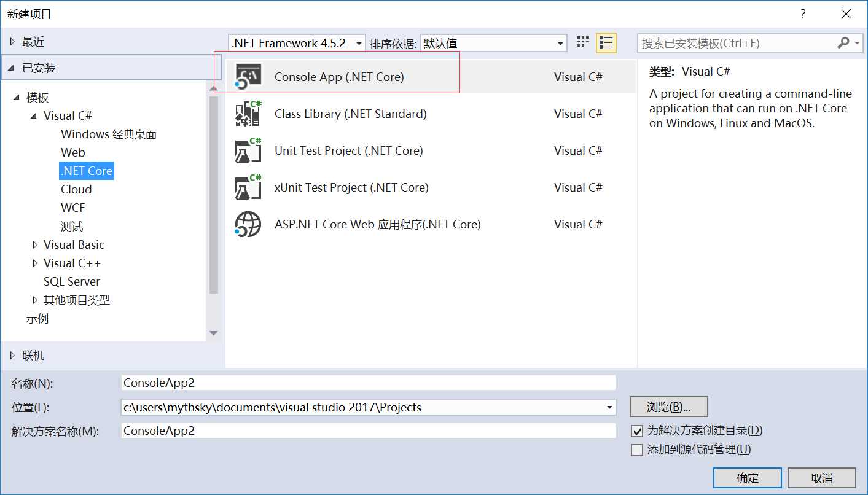Screen dimensions: 868x495
Task: Click the 名称 text field
Action: click(369, 383)
